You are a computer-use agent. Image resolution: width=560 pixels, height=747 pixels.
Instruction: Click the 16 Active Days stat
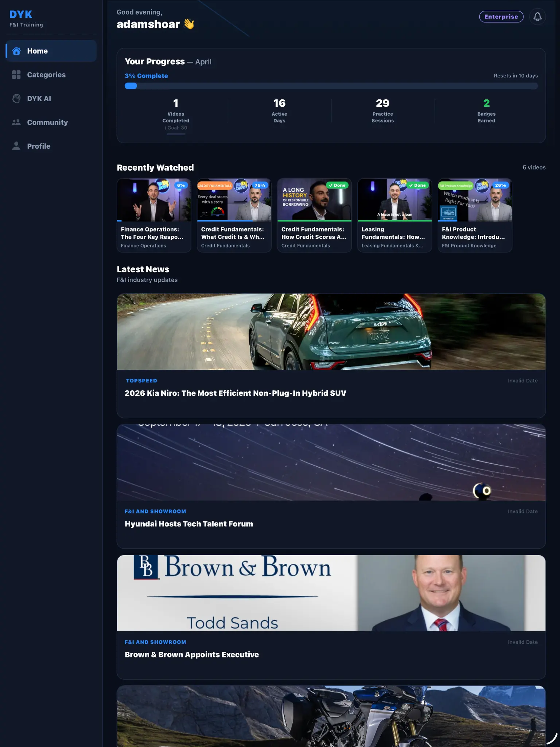(279, 111)
